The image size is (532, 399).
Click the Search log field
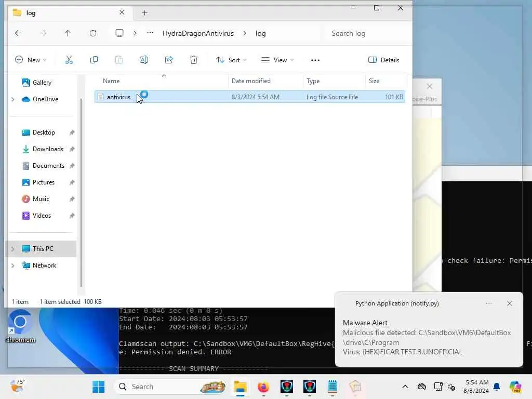(366, 33)
